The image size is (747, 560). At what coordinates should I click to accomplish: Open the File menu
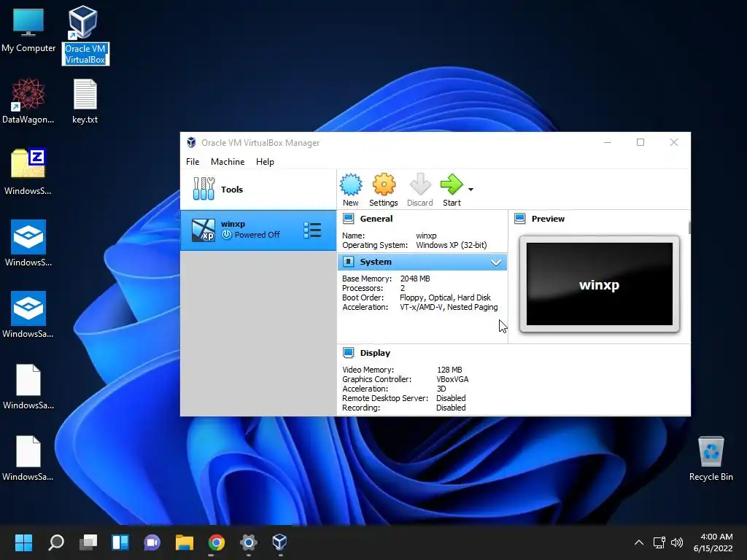(x=193, y=162)
